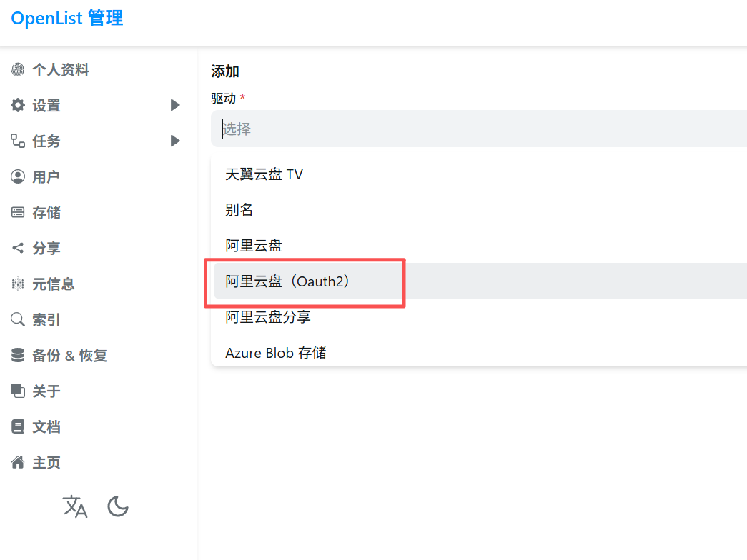Open the 文档 documentation link
This screenshot has height=560, width=747.
click(x=46, y=426)
